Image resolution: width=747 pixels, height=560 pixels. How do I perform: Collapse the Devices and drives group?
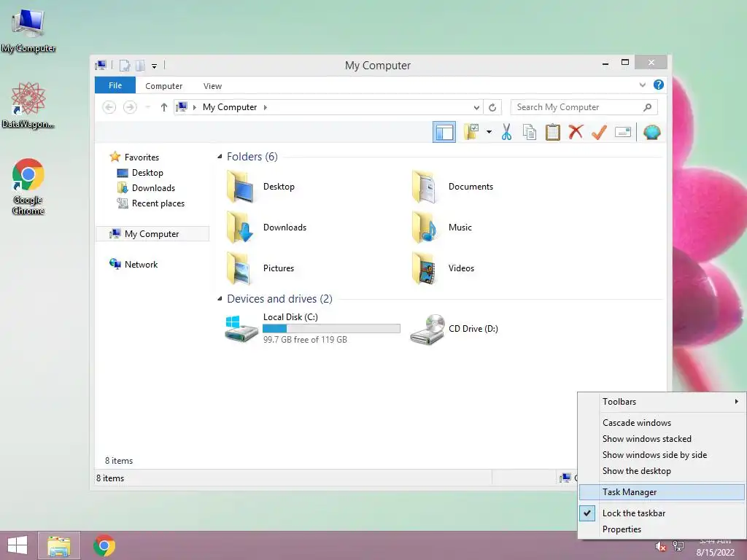[x=220, y=298]
